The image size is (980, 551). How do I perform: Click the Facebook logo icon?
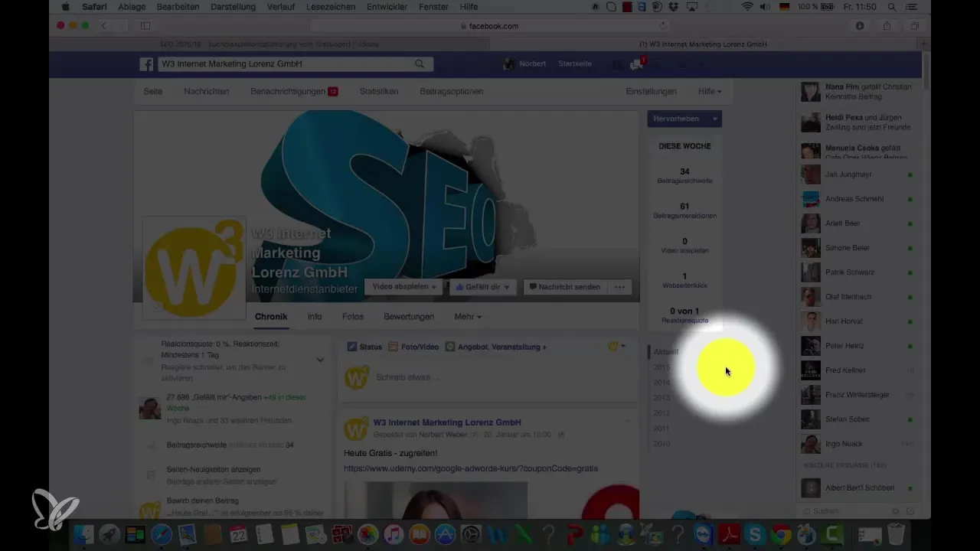tap(146, 64)
